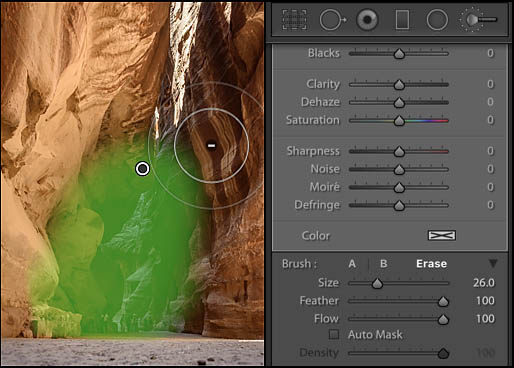Viewport: 514px width, 368px height.
Task: Select the Spot Removal tool icon
Action: (x=332, y=20)
